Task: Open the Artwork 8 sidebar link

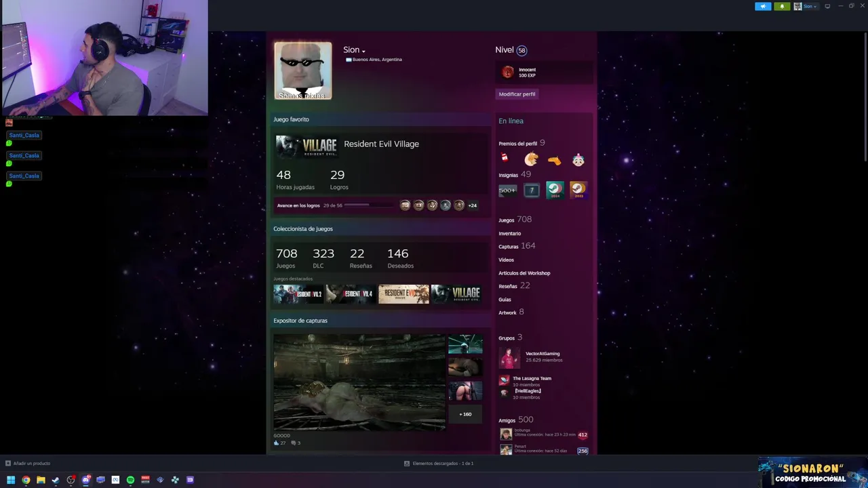Action: tap(511, 312)
